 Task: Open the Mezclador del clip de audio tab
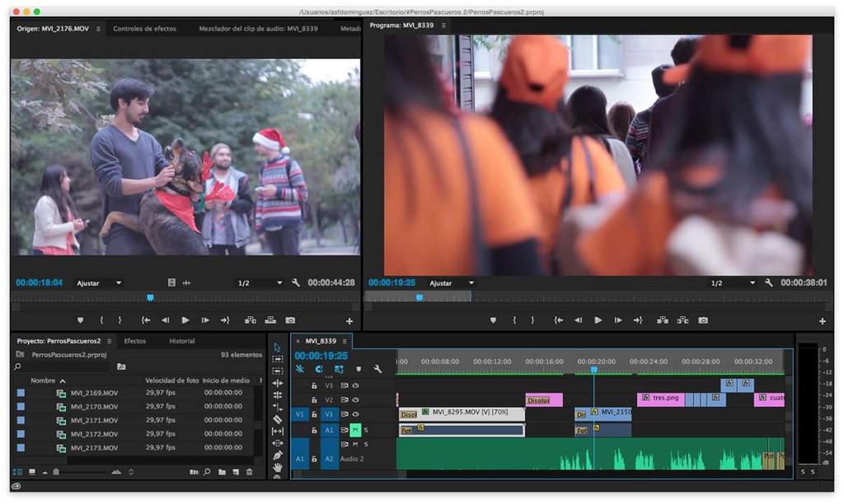click(258, 29)
